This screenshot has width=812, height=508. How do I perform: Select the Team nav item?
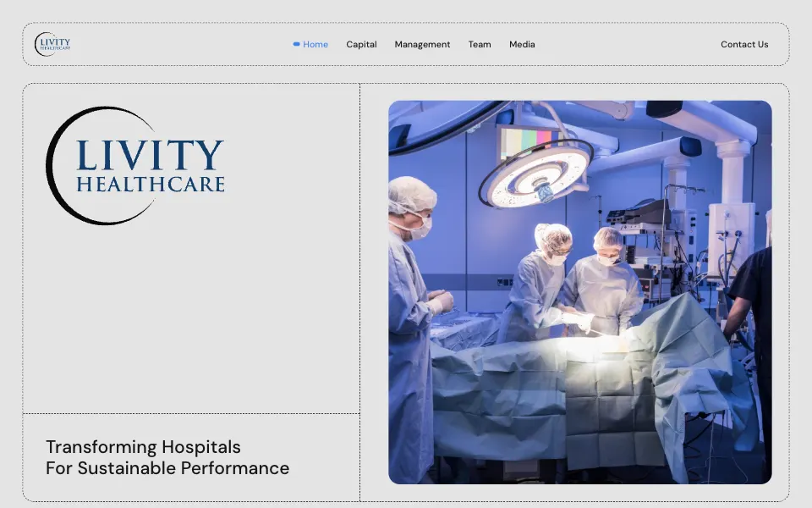pos(480,45)
